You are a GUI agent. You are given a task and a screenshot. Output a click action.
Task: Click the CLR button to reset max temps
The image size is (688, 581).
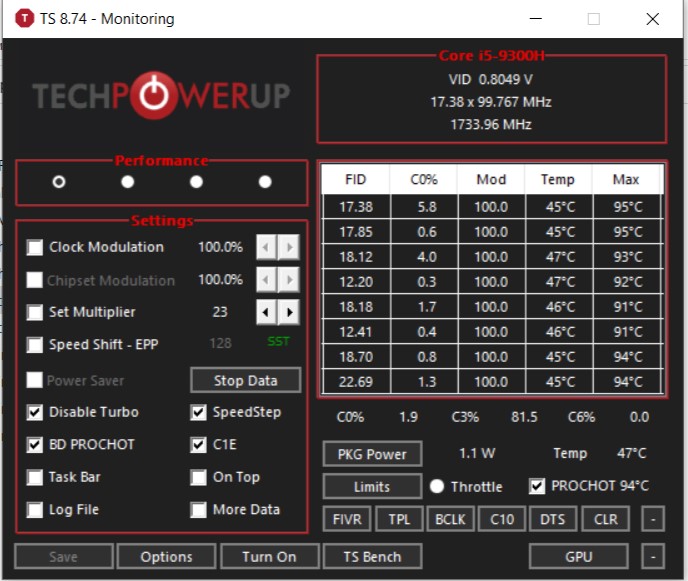pyautogui.click(x=606, y=519)
